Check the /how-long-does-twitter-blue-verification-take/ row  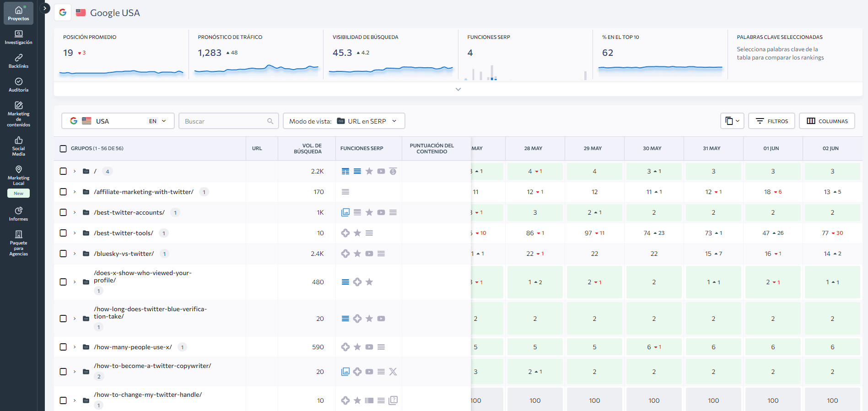pyautogui.click(x=63, y=319)
